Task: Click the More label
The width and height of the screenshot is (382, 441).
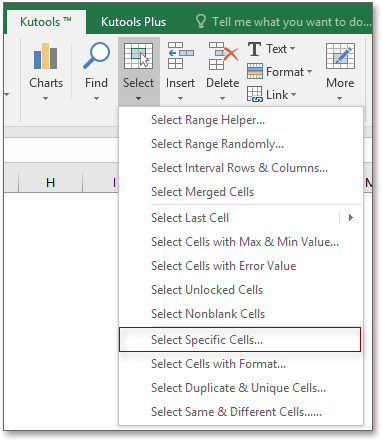Action: pyautogui.click(x=340, y=83)
